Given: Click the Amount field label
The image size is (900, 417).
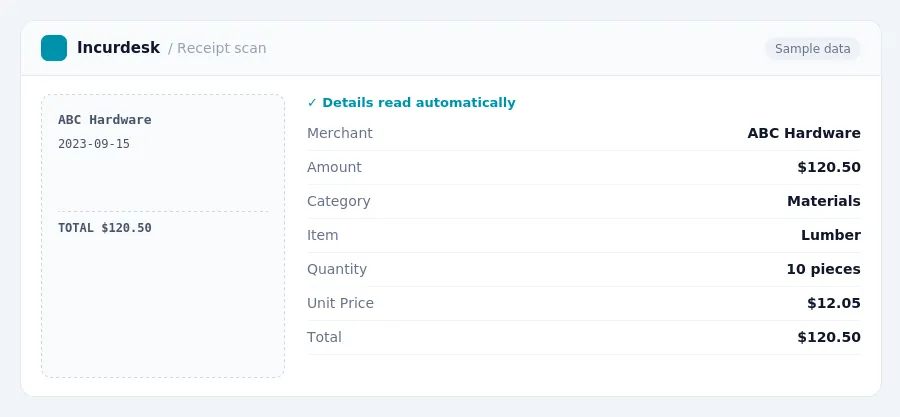Looking at the screenshot, I should [334, 167].
